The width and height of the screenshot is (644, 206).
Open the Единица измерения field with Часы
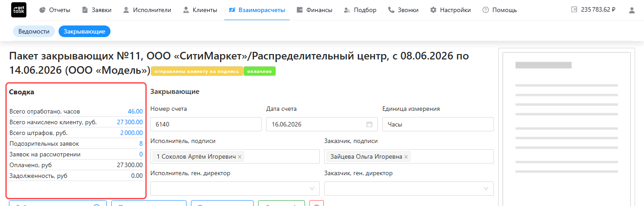point(438,124)
